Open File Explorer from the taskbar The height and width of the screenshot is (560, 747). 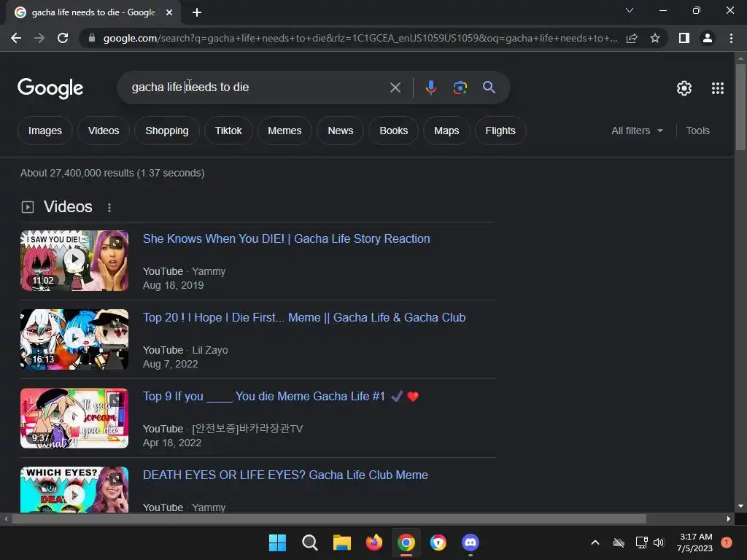(341, 542)
